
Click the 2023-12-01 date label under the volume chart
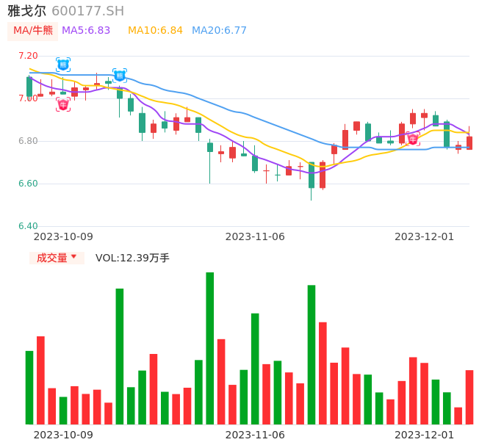(424, 435)
